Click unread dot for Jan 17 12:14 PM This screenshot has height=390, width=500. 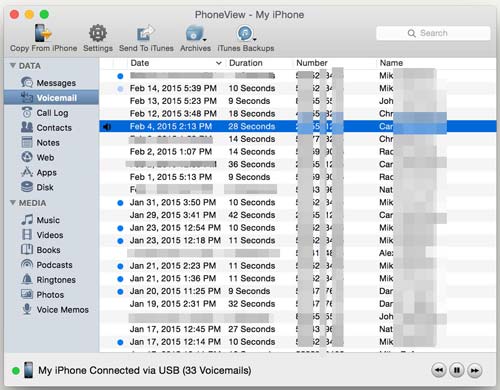[x=120, y=342]
